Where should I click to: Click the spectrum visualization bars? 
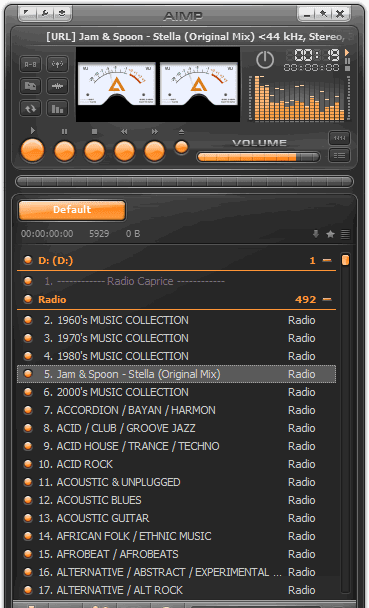(x=299, y=98)
